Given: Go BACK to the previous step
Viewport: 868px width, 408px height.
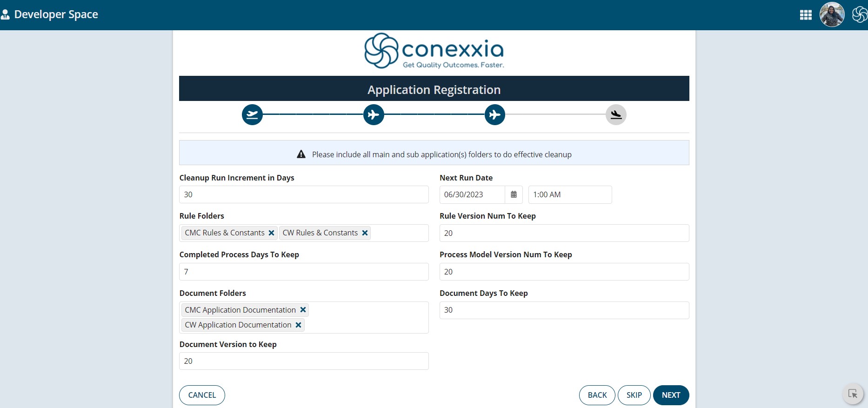Looking at the screenshot, I should tap(597, 395).
